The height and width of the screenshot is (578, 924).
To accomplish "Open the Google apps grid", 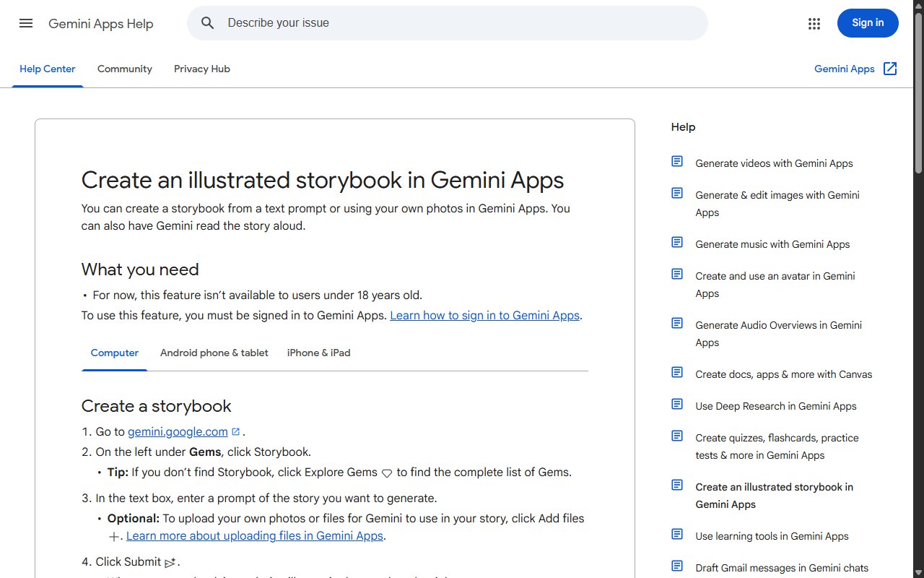I will coord(814,23).
